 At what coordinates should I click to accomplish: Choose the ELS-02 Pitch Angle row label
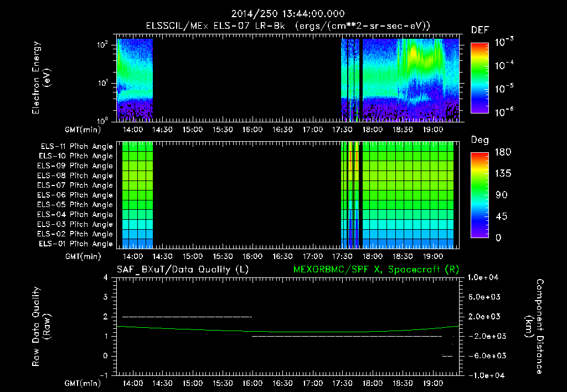(x=75, y=234)
